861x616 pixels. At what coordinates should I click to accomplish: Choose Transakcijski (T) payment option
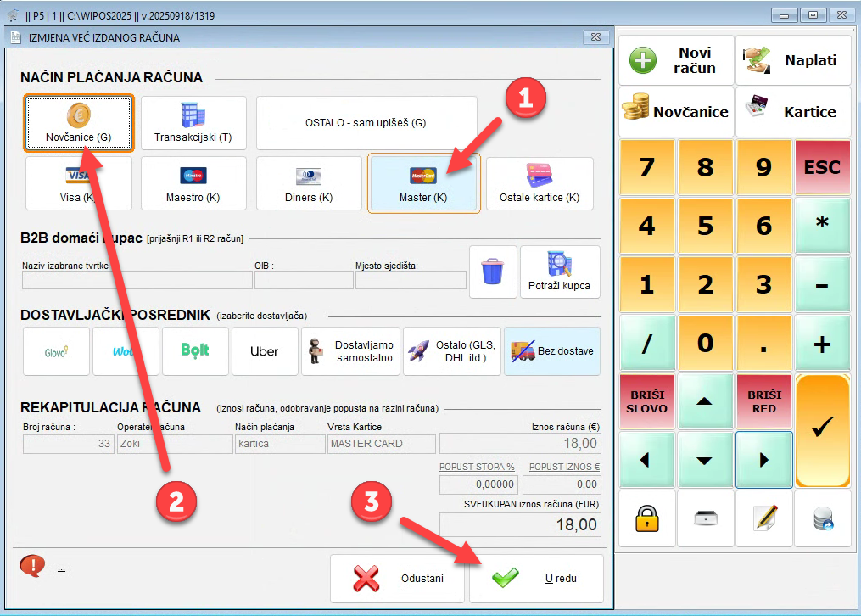(x=193, y=123)
